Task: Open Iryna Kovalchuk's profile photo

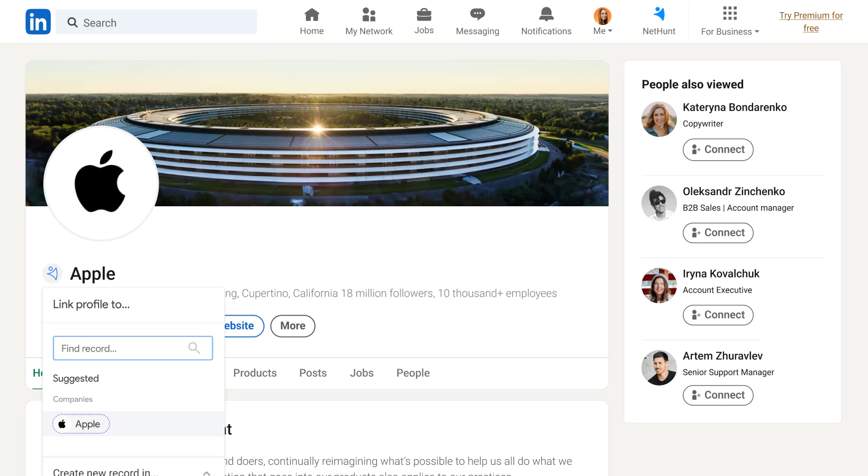Action: [x=659, y=286]
